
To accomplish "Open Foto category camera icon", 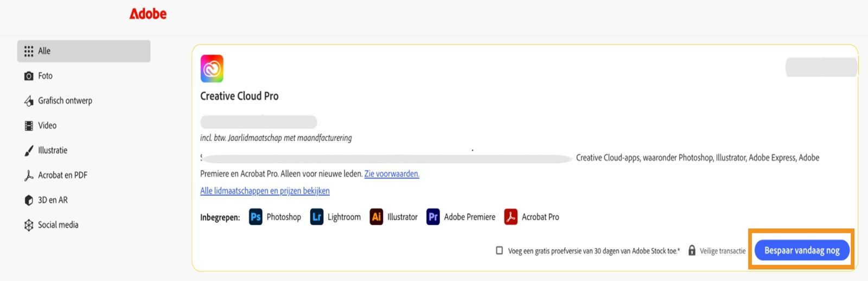I will coord(29,76).
